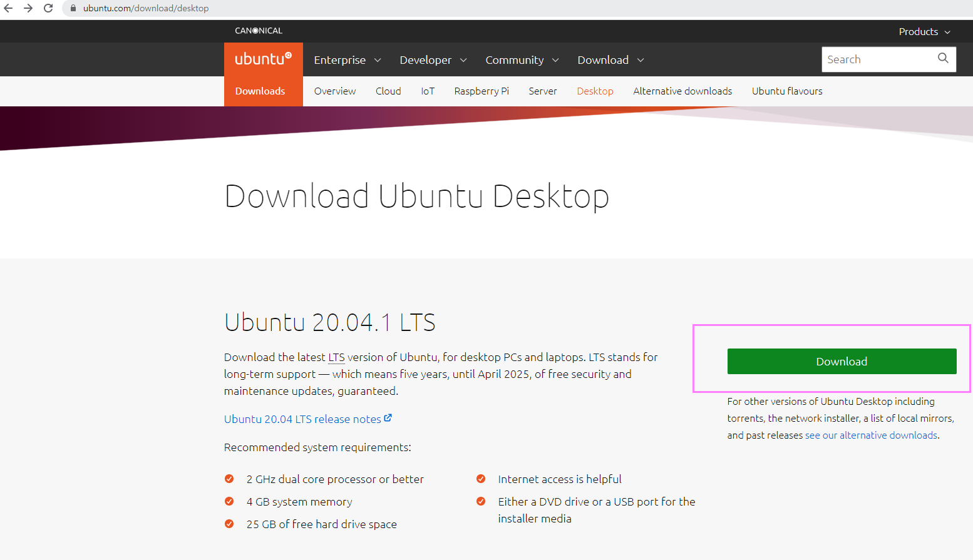Click the search magnifier icon
Screen dimensions: 973x560
(943, 58)
